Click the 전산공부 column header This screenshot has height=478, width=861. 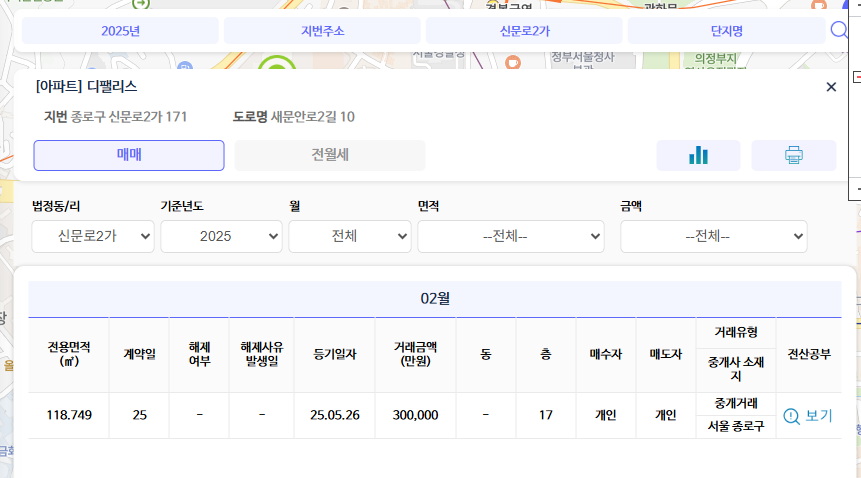tap(809, 355)
